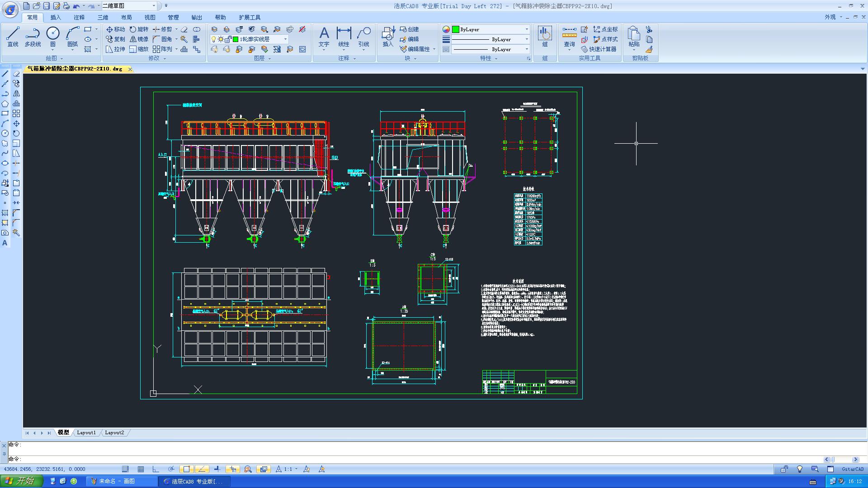Click the 文字 Text tool
Screen dimensions: 868x488
pyautogui.click(x=324, y=36)
